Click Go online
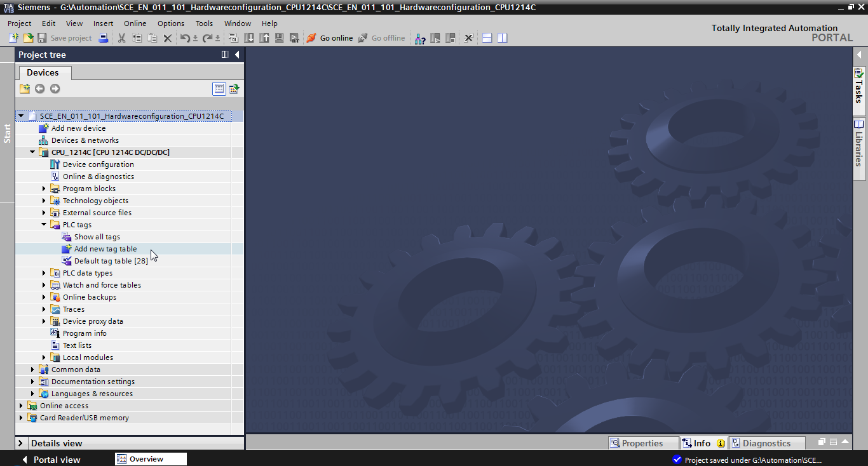The width and height of the screenshot is (868, 466). [x=329, y=38]
